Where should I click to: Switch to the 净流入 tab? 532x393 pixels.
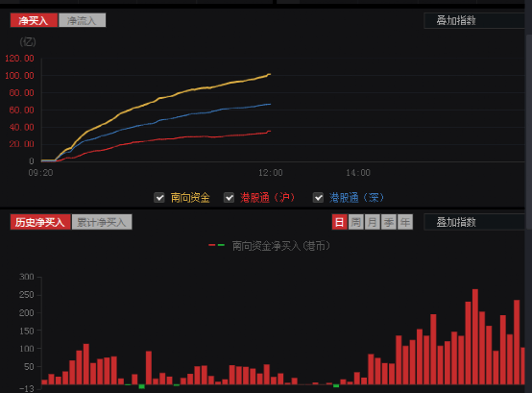click(83, 20)
